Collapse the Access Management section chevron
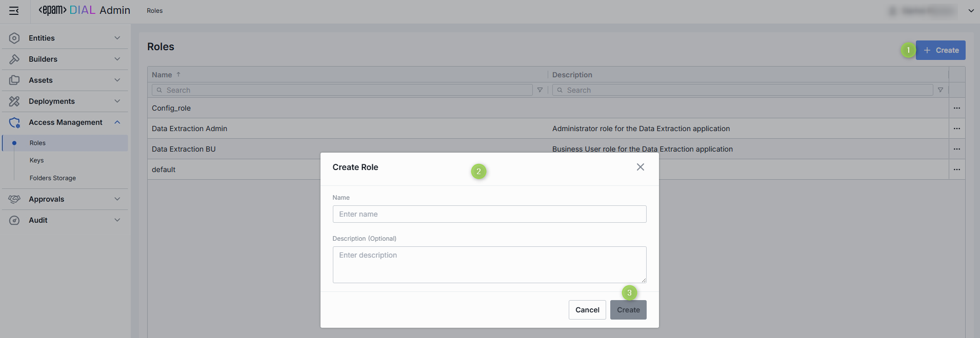Viewport: 980px width, 338px height. [117, 122]
